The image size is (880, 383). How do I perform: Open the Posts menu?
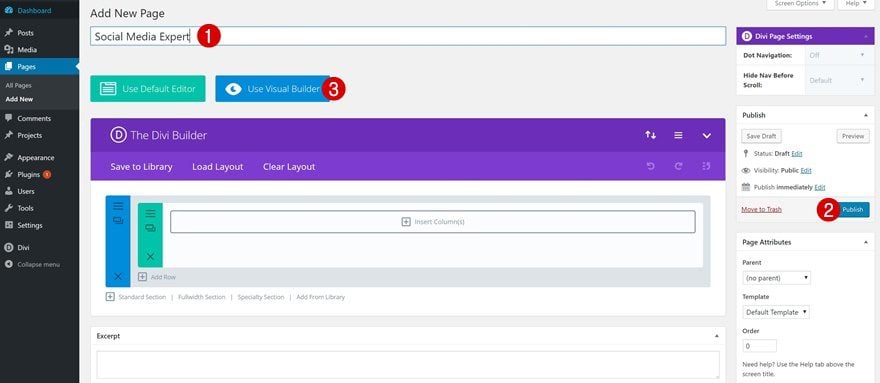click(25, 33)
